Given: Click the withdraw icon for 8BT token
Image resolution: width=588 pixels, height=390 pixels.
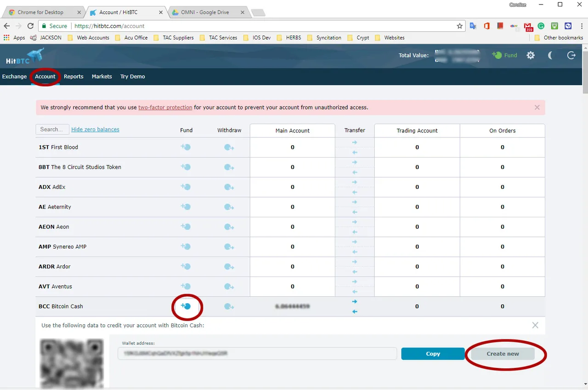Looking at the screenshot, I should pyautogui.click(x=229, y=167).
